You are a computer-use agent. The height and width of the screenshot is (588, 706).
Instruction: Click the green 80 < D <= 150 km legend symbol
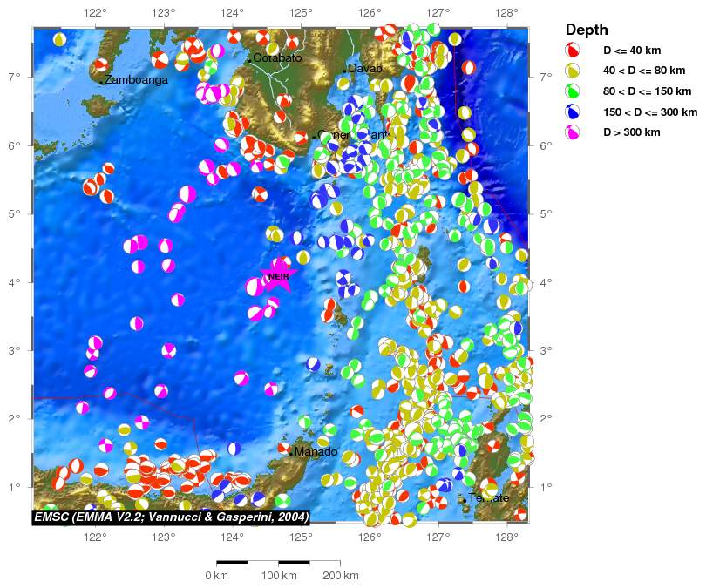pos(573,91)
